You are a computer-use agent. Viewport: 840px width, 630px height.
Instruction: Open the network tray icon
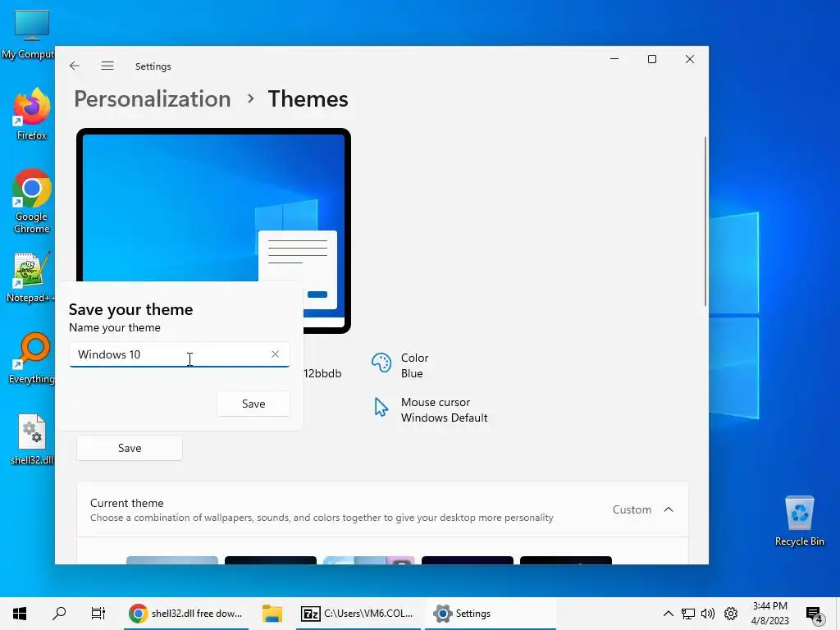(688, 614)
